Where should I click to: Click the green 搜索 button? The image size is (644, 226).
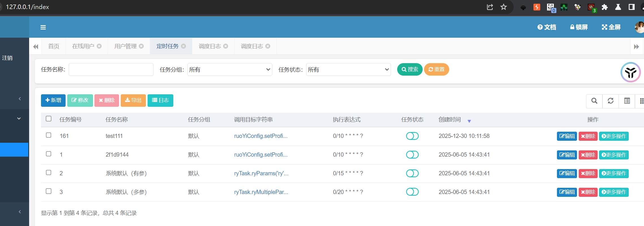(410, 69)
